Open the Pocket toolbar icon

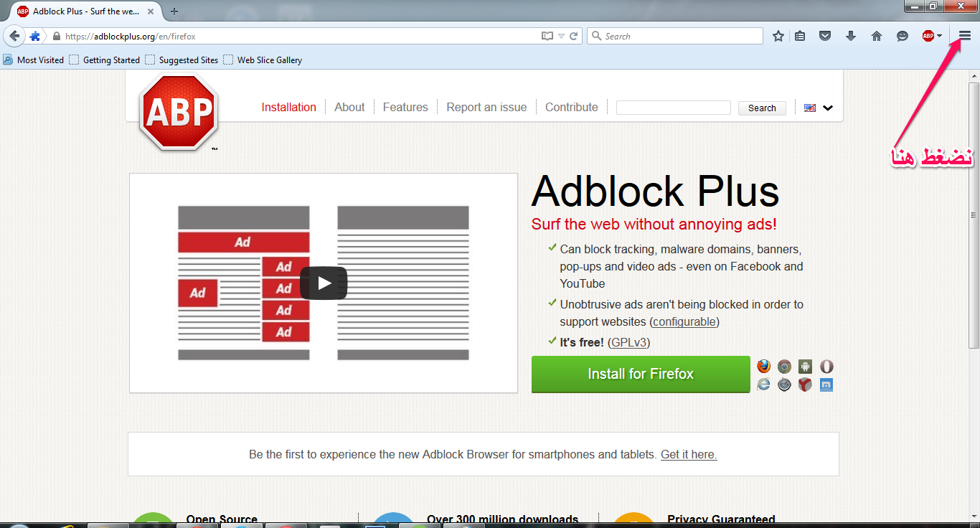point(825,36)
